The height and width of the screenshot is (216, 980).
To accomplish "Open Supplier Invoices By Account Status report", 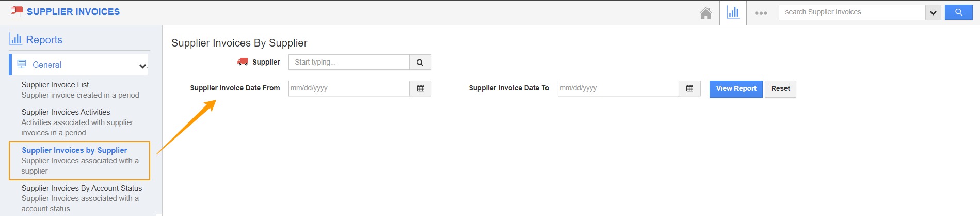I will (x=82, y=188).
